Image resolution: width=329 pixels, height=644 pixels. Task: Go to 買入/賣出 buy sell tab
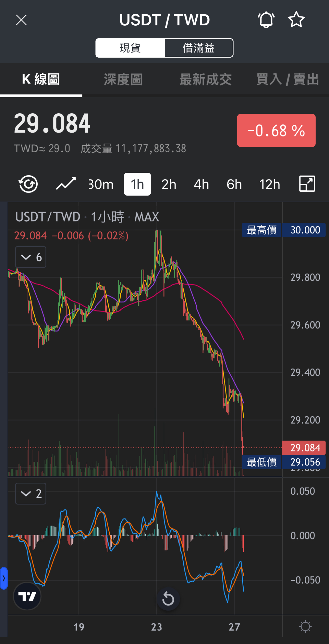click(288, 79)
